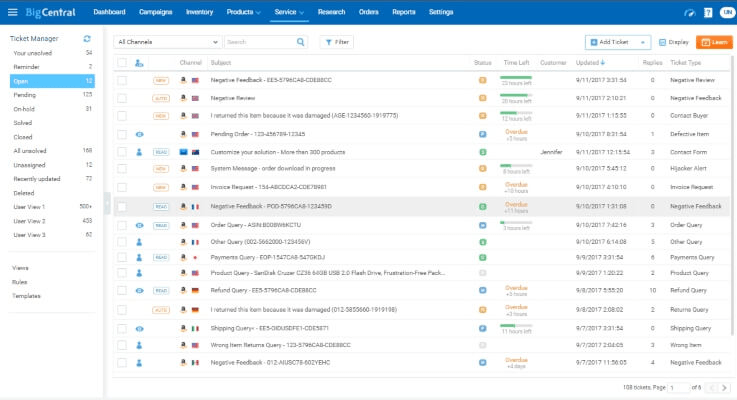
Task: Open the user avatar in top right
Action: coord(728,12)
